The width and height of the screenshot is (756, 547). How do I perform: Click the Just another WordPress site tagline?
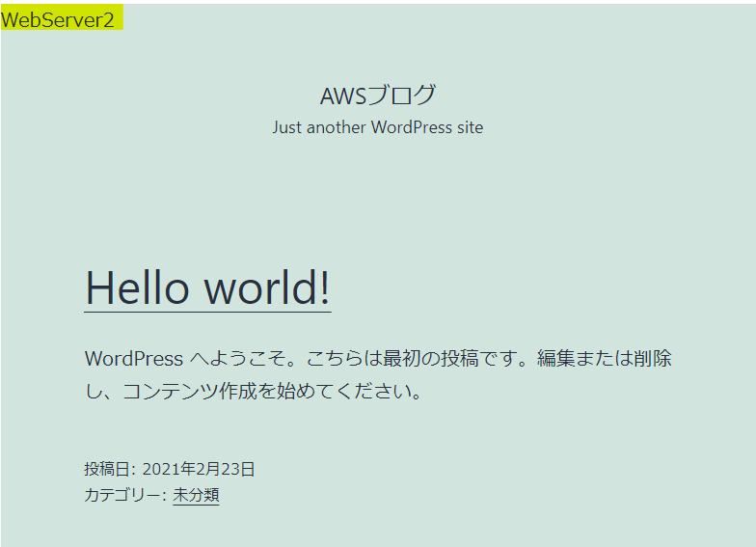point(378,127)
